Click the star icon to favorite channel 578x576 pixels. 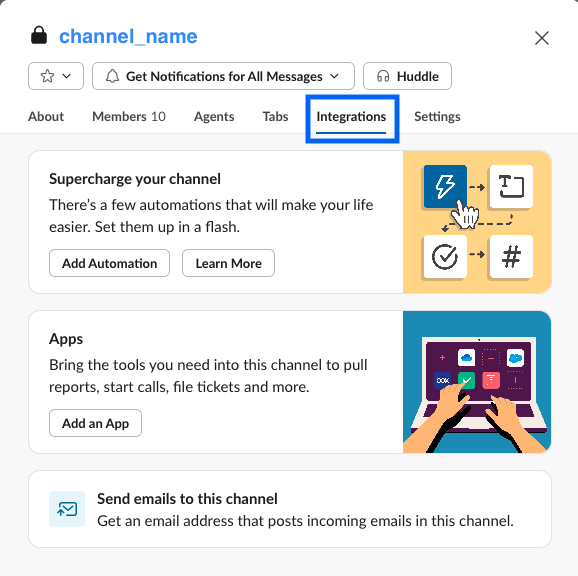coord(48,76)
